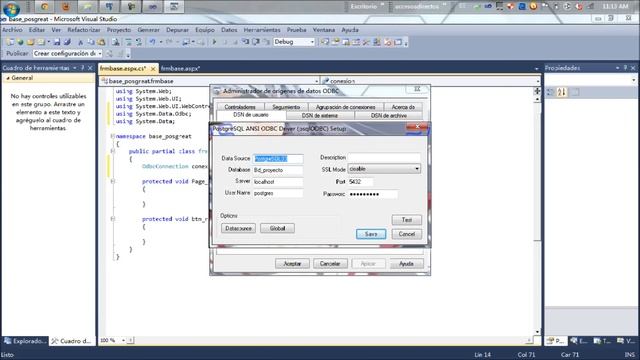Screen dimensions: 640x360
Task: Click the Categorized icon in Propiedades panel
Action: click(x=551, y=92)
